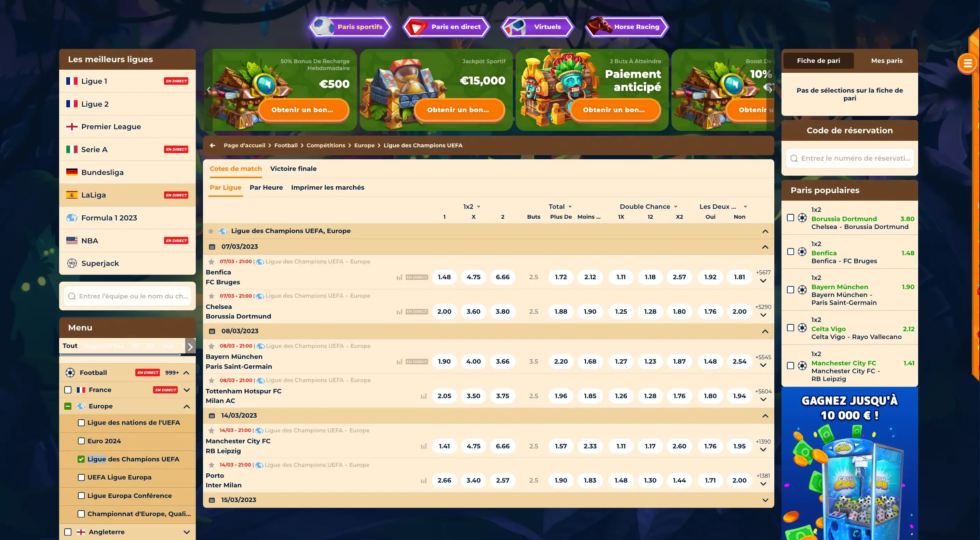Click the globe icon next to Formula 1 2023

72,218
